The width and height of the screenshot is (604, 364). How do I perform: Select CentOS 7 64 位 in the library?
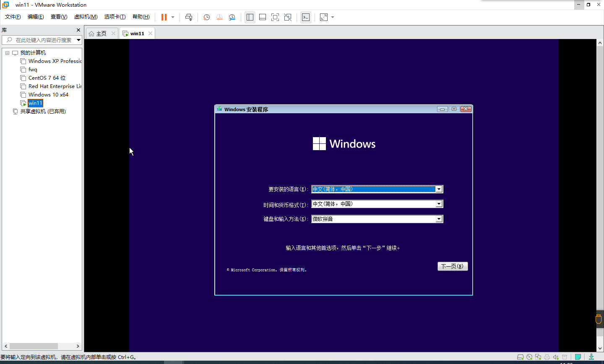click(x=43, y=78)
